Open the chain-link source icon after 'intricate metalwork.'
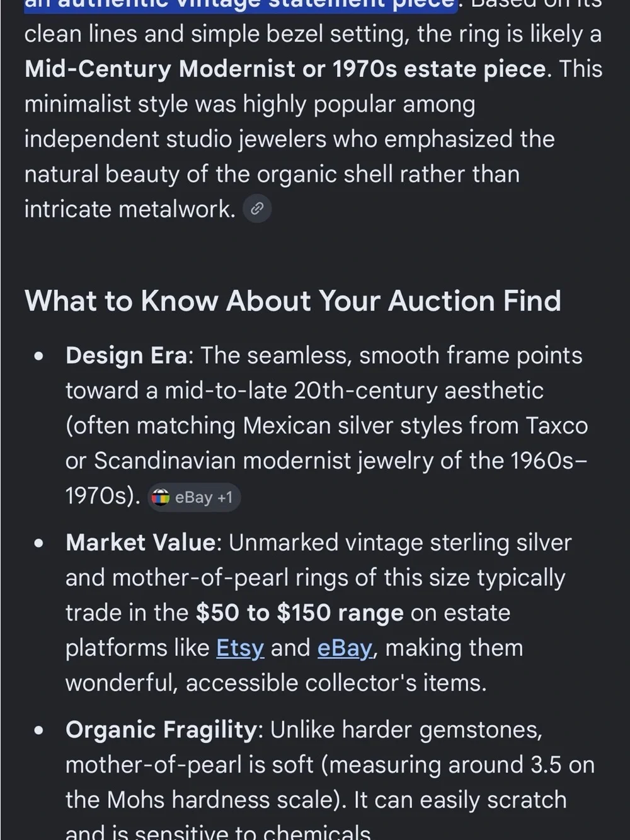This screenshot has height=840, width=630. click(x=257, y=209)
